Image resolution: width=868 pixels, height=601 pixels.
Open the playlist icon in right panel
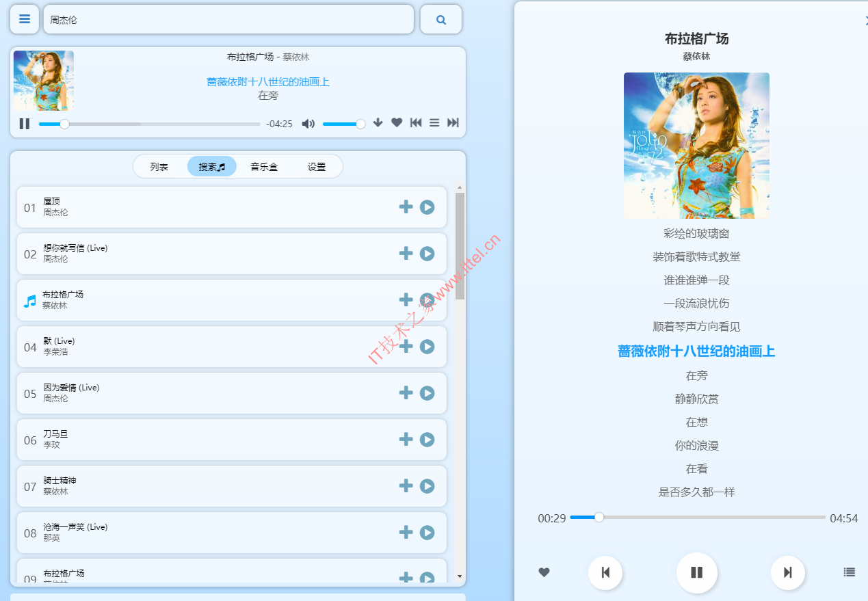850,572
